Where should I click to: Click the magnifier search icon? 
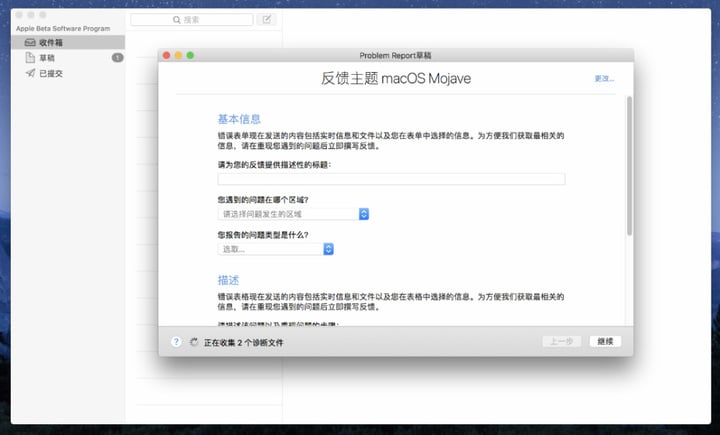(176, 20)
